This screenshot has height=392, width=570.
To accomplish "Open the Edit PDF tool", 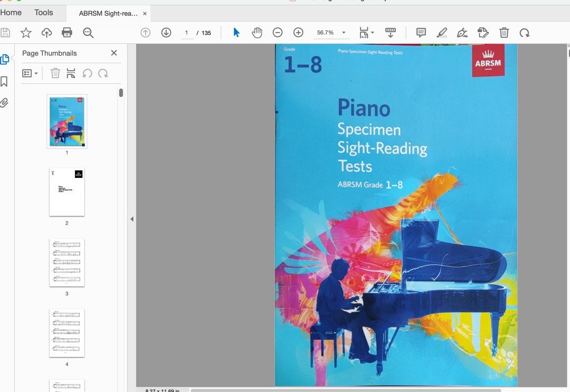I will (x=483, y=33).
